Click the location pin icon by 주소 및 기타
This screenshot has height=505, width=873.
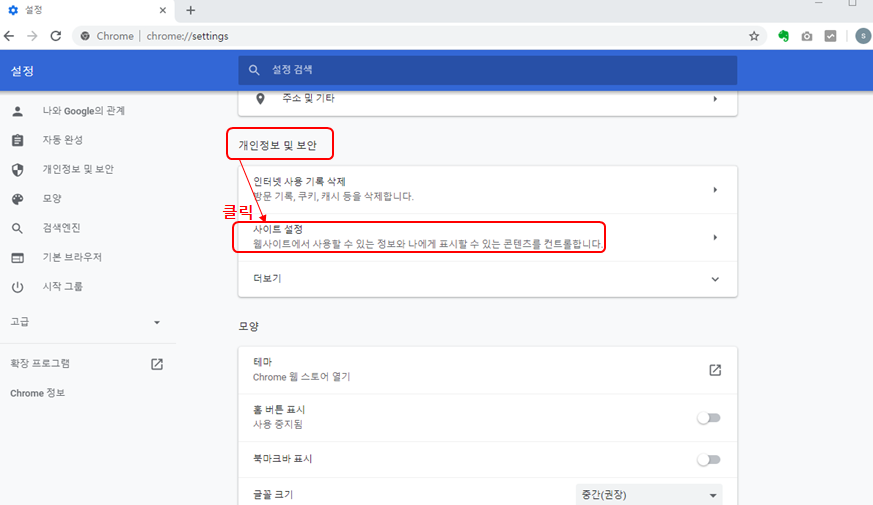[x=260, y=99]
